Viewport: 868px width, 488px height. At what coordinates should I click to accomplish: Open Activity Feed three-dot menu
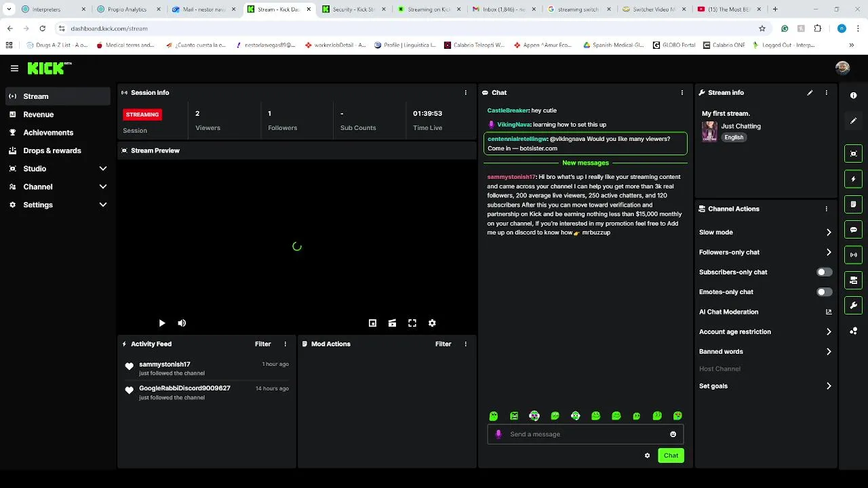pos(285,344)
